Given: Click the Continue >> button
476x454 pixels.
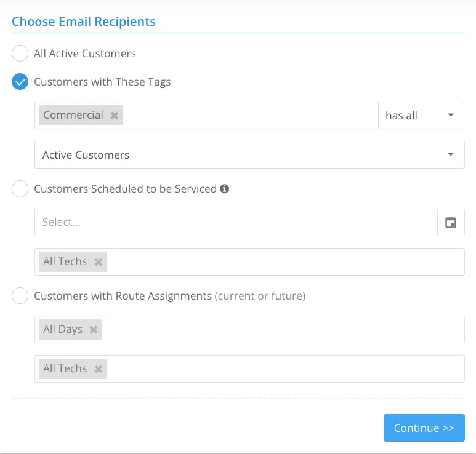Looking at the screenshot, I should pos(424,428).
